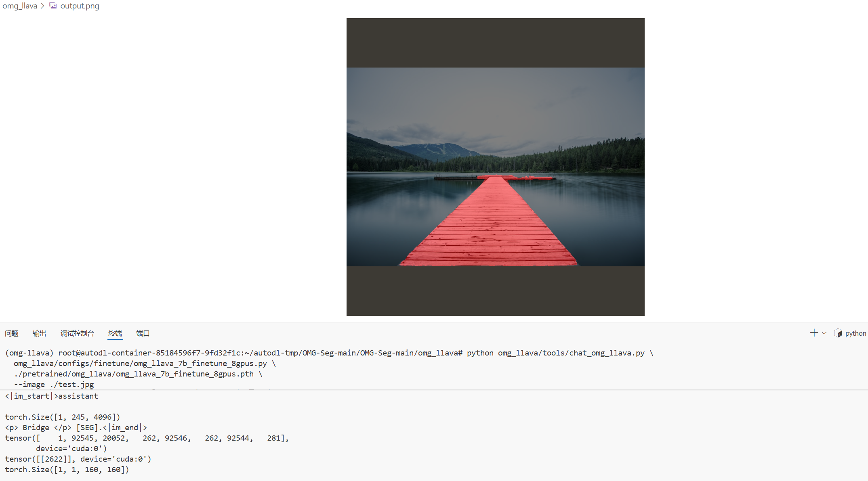Click the dark padding above the photo
Image resolution: width=868 pixels, height=481 pixels.
tap(495, 43)
